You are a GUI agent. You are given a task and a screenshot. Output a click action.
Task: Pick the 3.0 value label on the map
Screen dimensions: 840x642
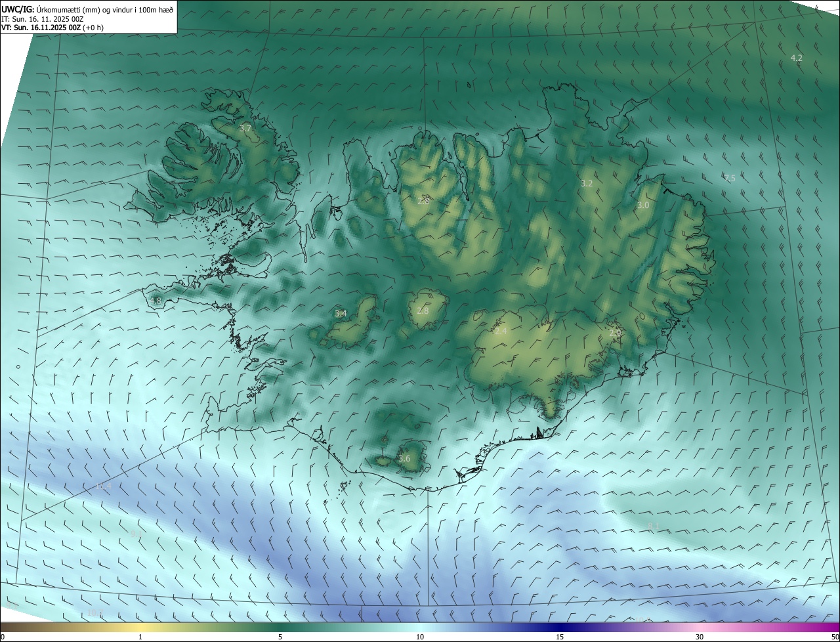tap(643, 205)
